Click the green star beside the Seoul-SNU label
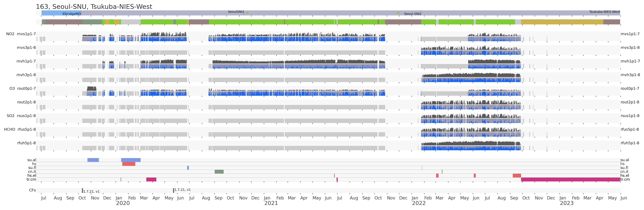Screen dimensions: 644x210 [398, 13]
